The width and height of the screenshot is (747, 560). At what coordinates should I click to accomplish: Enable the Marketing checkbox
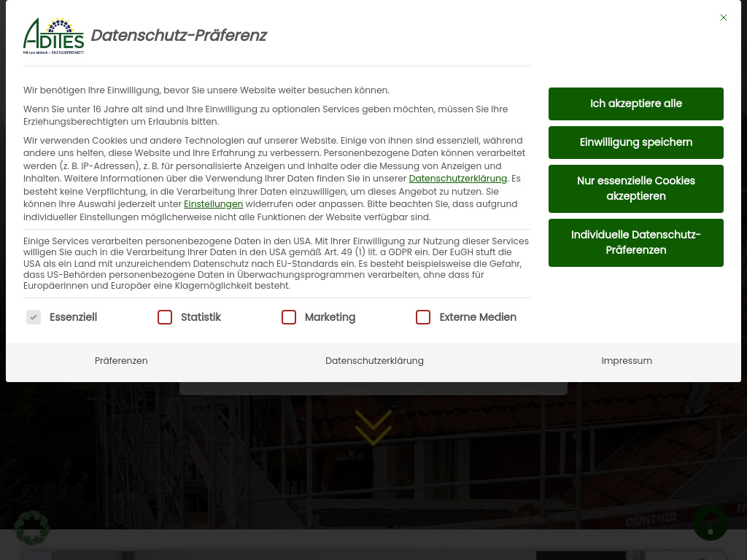289,317
